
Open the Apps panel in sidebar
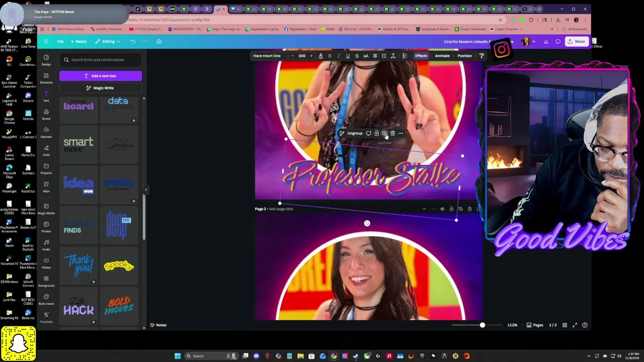click(46, 187)
